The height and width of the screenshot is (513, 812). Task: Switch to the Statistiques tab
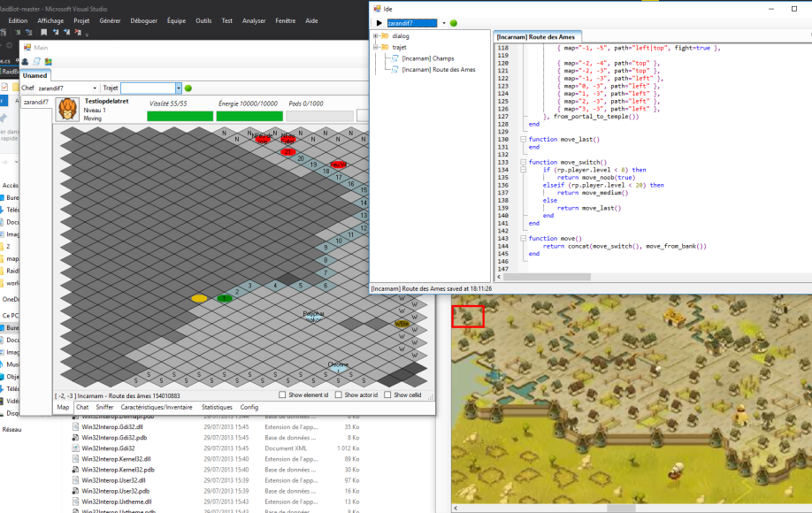click(217, 408)
